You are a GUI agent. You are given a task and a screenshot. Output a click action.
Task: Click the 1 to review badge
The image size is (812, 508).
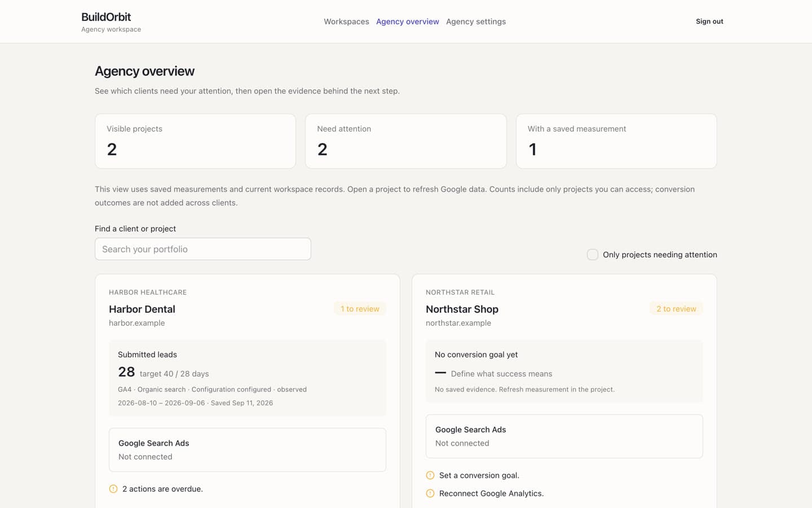360,309
